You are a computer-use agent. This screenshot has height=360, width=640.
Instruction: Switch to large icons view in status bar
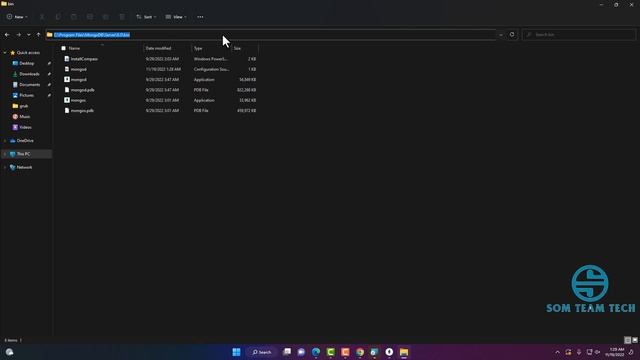(x=635, y=340)
